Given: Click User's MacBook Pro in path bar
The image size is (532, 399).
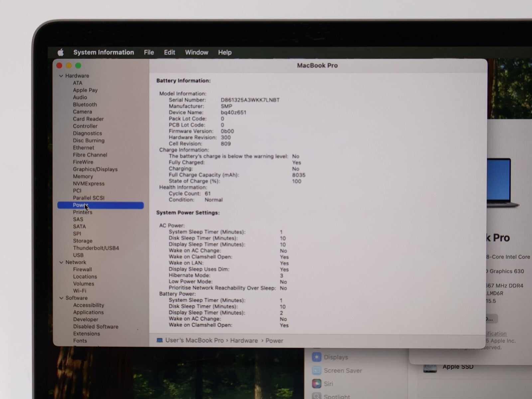Looking at the screenshot, I should click(x=194, y=340).
